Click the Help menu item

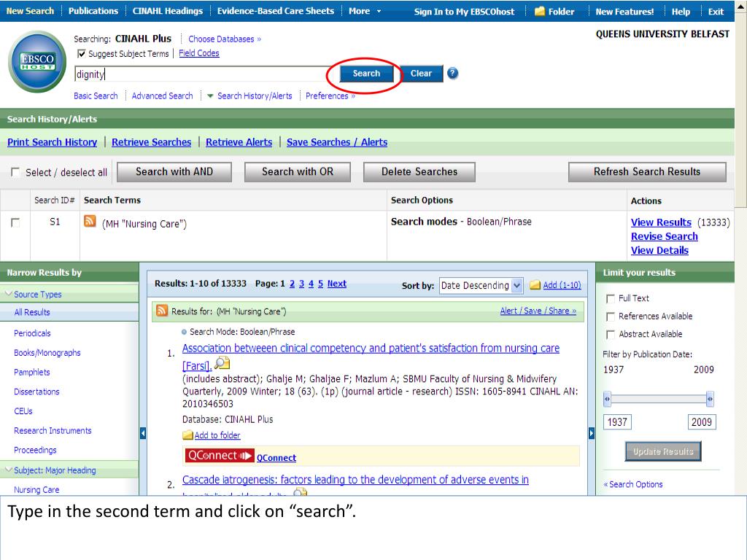click(681, 12)
